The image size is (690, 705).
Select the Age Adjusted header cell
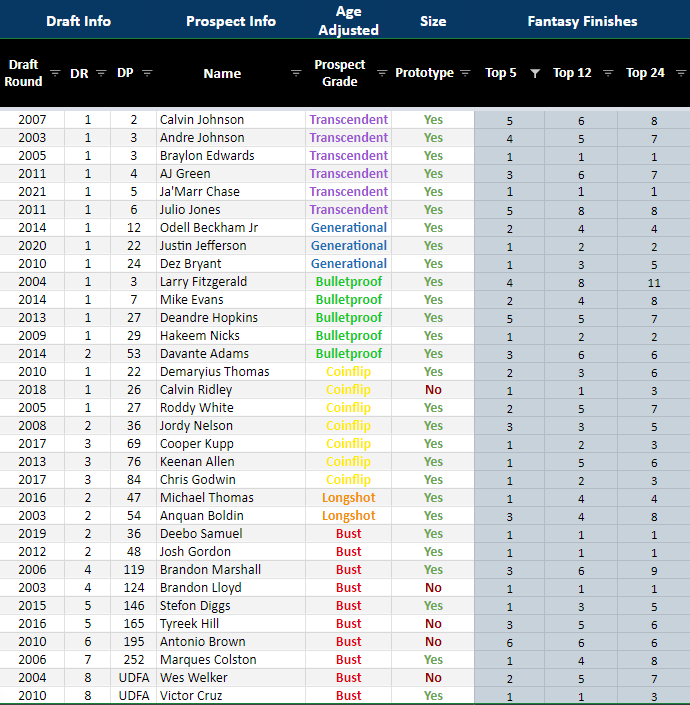tap(348, 21)
